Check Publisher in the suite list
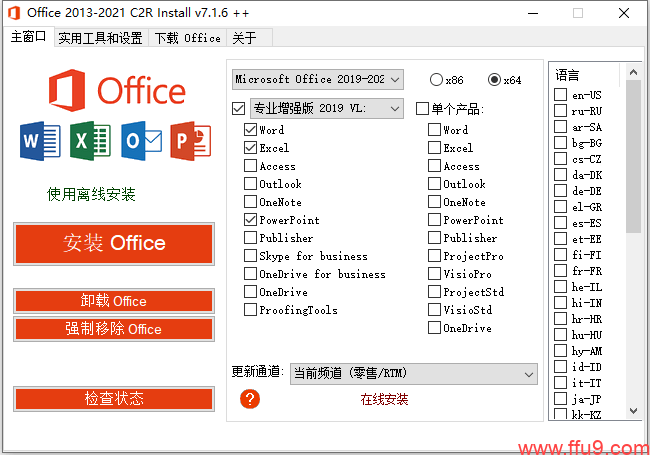650x455 pixels. pos(250,238)
